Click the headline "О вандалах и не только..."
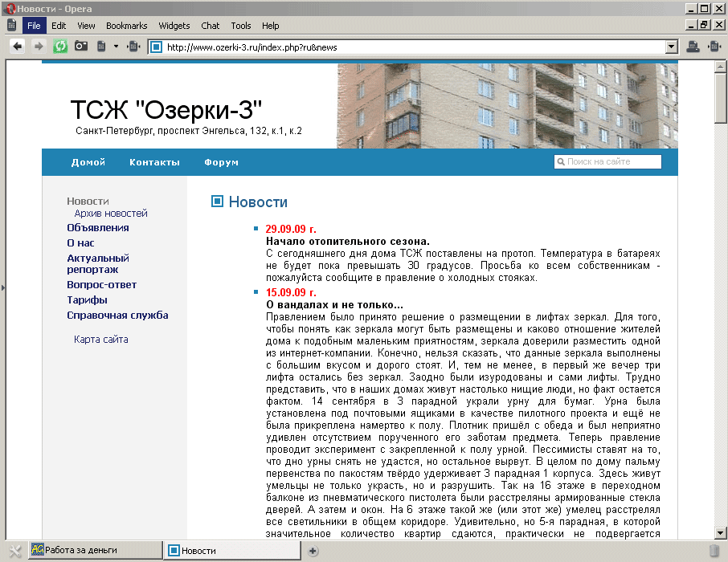This screenshot has height=562, width=728. [334, 305]
